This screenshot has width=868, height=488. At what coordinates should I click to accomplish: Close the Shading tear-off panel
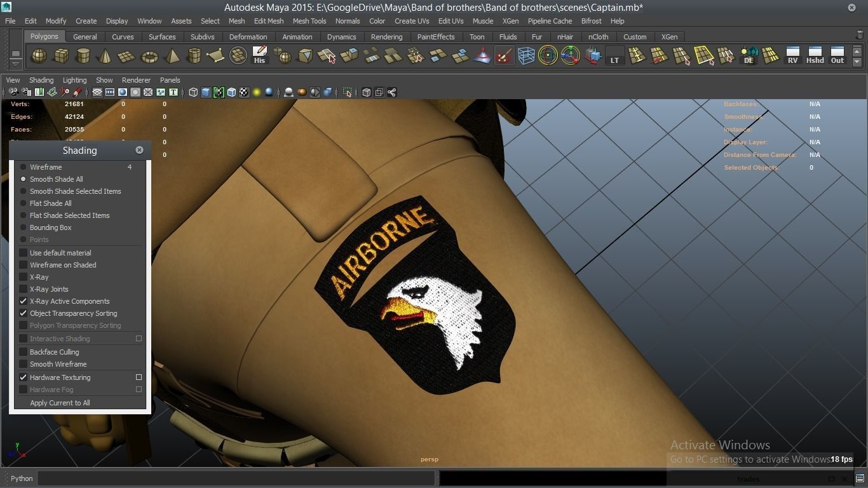tap(139, 150)
